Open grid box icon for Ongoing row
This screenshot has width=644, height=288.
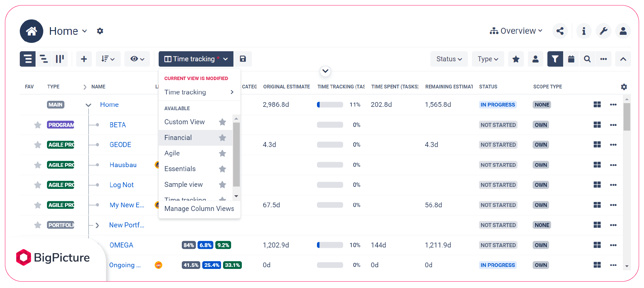[x=597, y=265]
